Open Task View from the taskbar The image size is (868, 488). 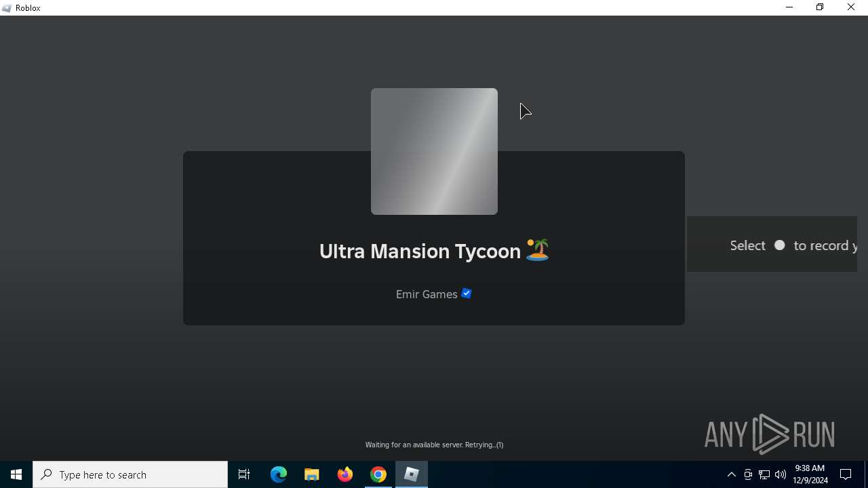click(244, 474)
